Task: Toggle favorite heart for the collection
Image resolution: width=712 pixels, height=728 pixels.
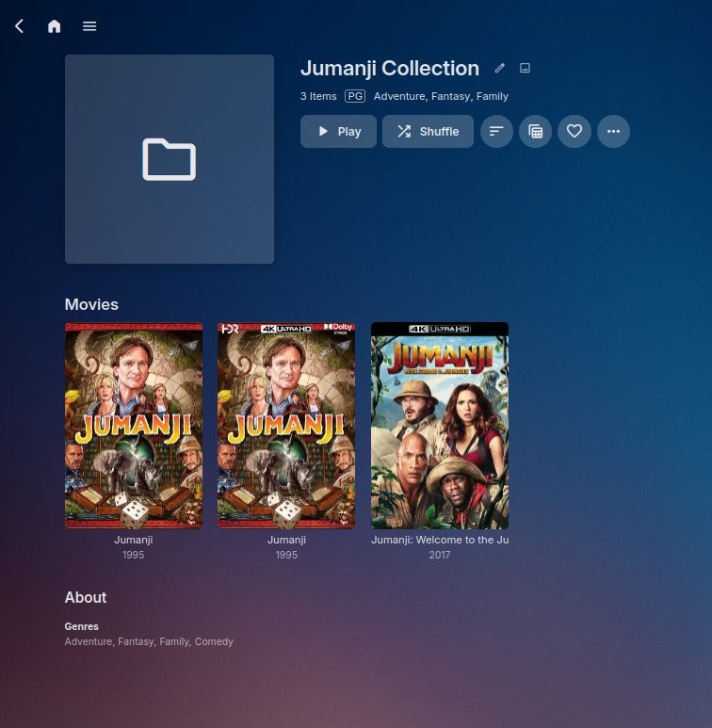Action: point(574,132)
